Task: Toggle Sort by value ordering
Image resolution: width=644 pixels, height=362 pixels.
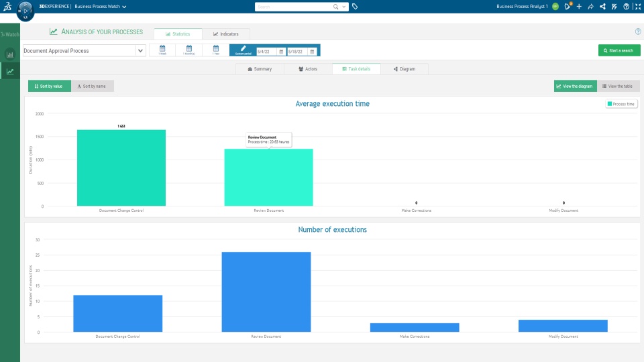Action: pyautogui.click(x=49, y=86)
